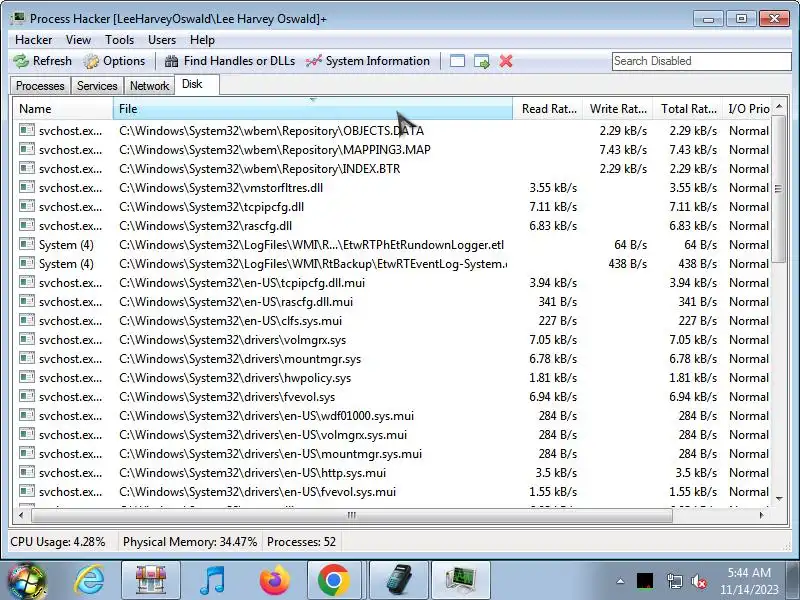Sort by the Write Rate column header
The width and height of the screenshot is (800, 600).
(x=618, y=109)
